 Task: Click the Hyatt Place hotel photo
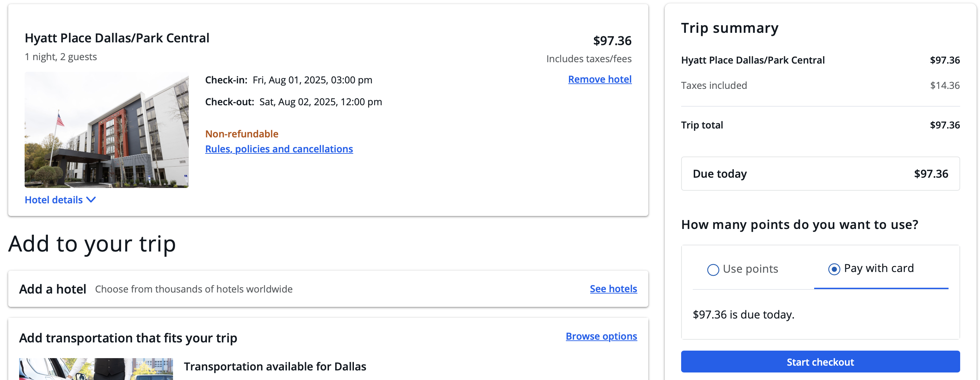coord(107,130)
